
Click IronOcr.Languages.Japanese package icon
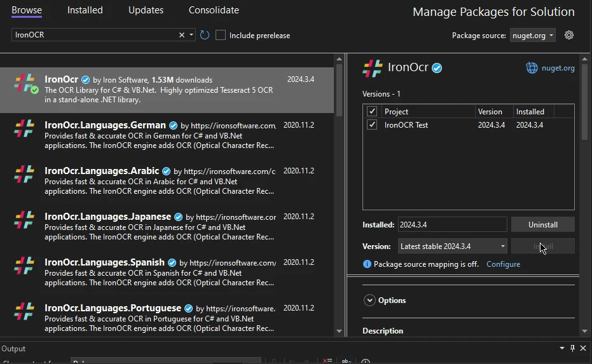point(24,220)
